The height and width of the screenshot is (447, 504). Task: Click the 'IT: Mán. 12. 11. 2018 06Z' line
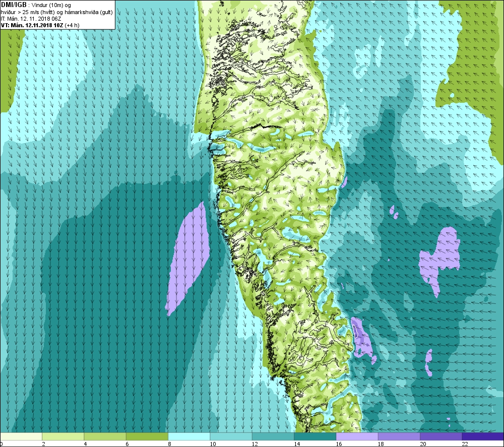click(31, 19)
